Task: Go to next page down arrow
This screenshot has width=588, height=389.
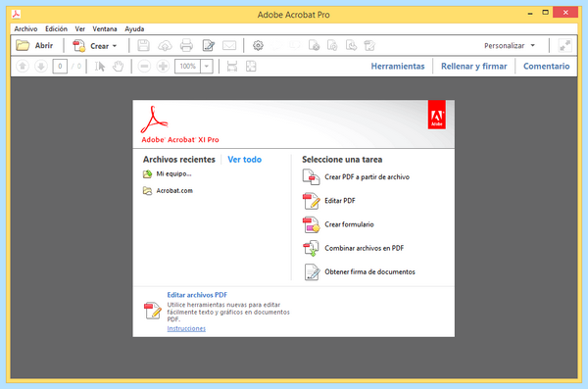Action: tap(41, 67)
